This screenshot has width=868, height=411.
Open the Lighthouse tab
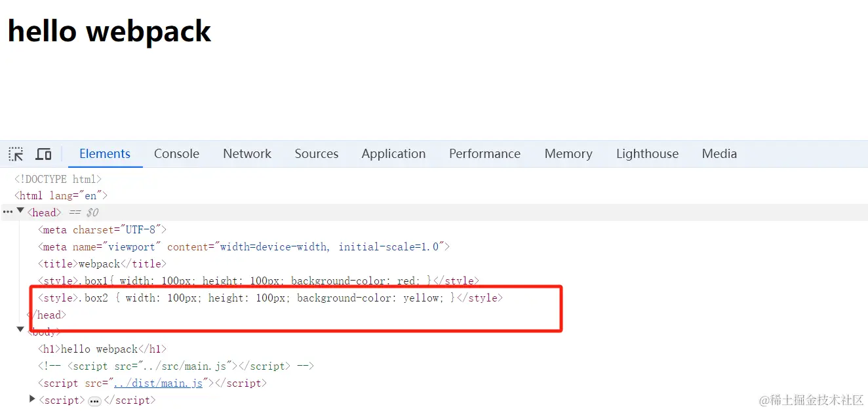point(647,154)
